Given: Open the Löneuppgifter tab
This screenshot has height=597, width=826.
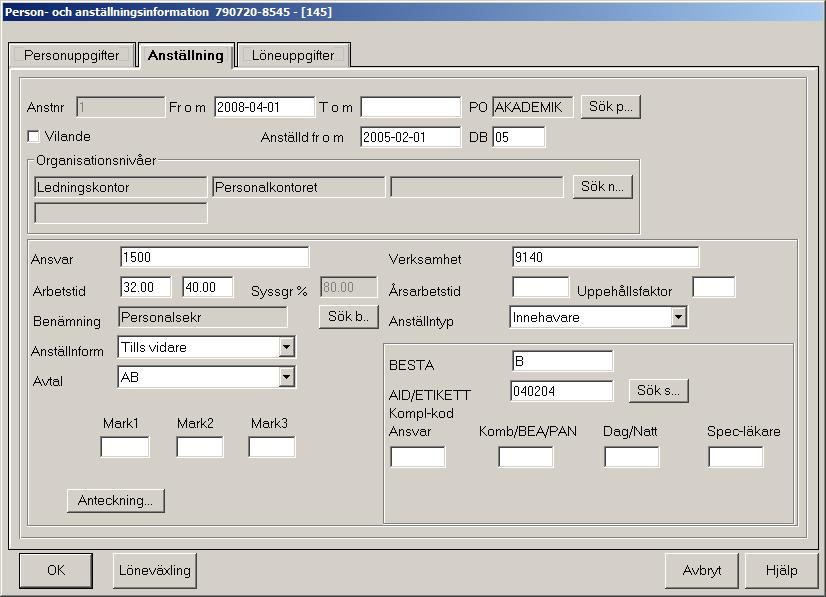Looking at the screenshot, I should pos(293,55).
